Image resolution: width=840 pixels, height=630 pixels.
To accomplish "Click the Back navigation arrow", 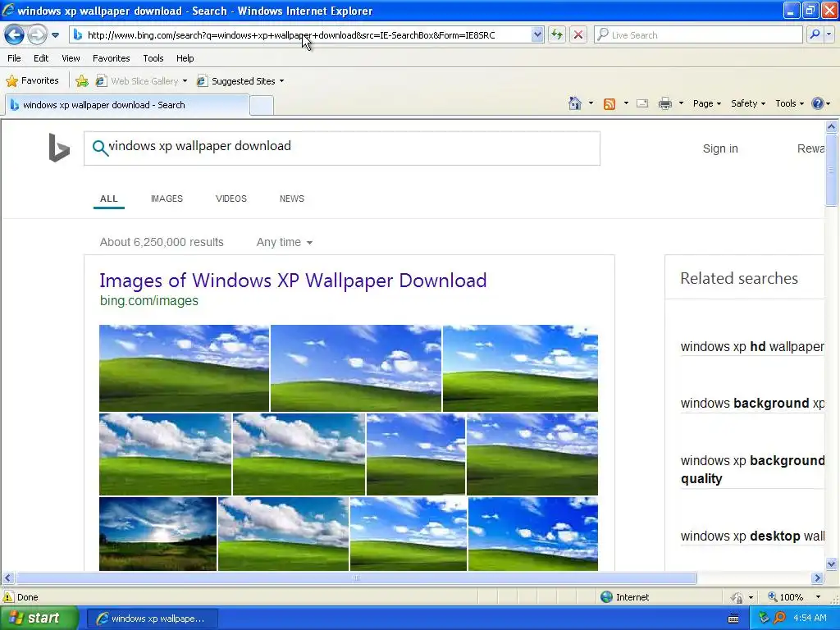I will point(15,35).
